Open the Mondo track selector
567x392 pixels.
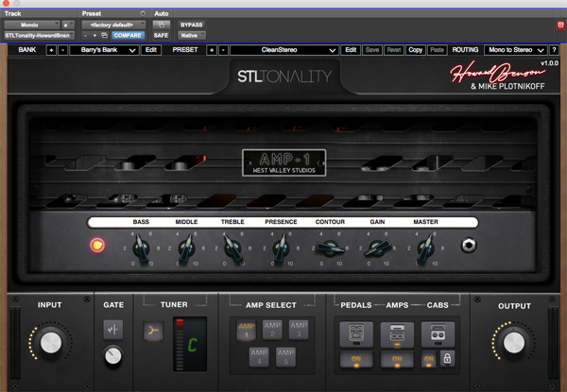[32, 25]
